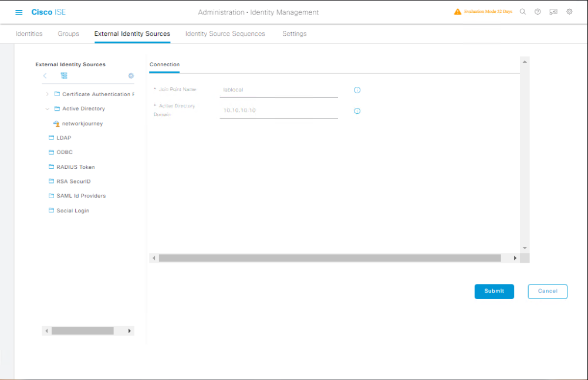Click the External Identity Sources panel heading

(x=70, y=65)
